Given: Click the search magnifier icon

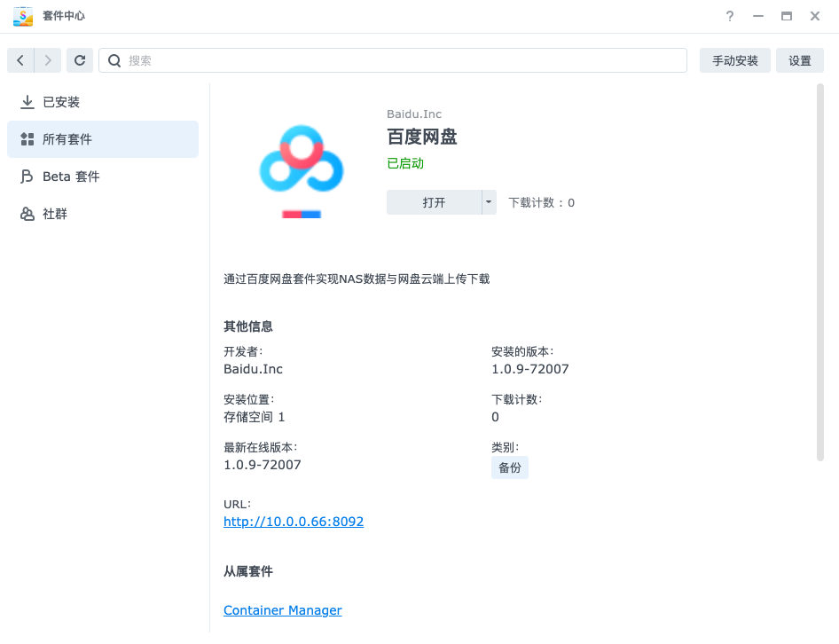Looking at the screenshot, I should pos(114,60).
